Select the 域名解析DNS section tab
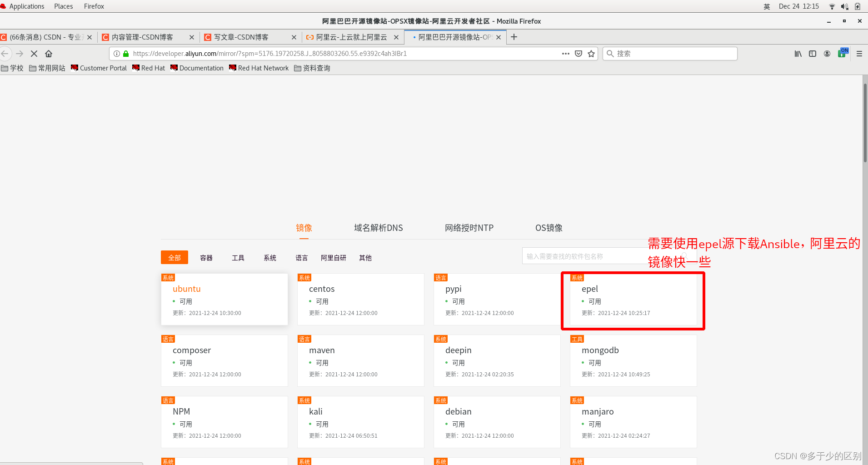Viewport: 868px width, 465px height. pos(379,228)
